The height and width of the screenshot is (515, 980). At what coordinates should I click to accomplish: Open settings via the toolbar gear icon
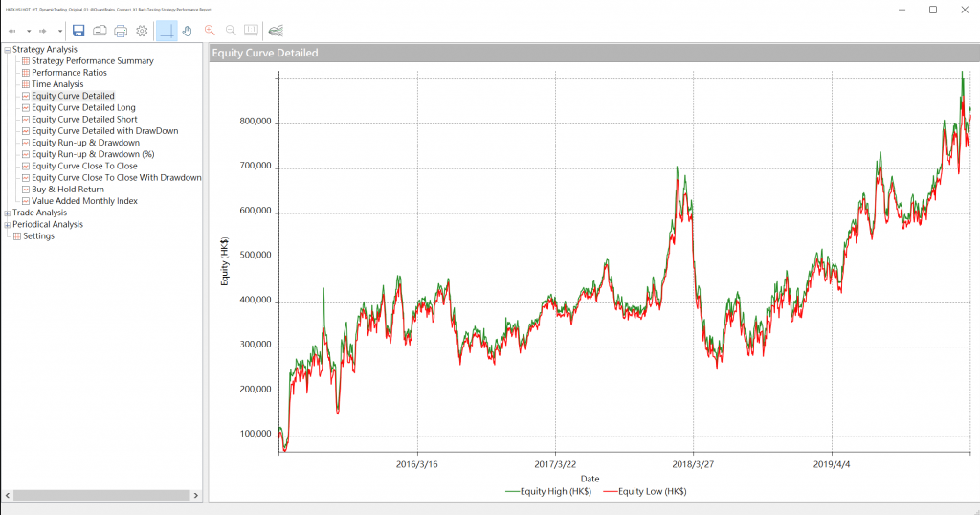point(142,31)
